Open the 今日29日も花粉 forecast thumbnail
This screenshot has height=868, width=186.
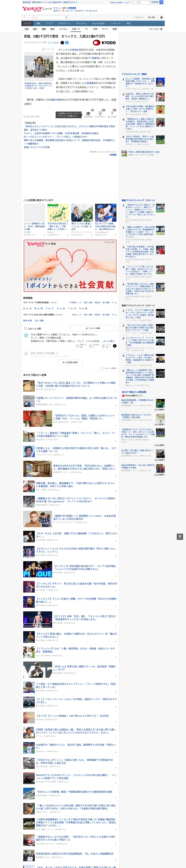pyautogui.click(x=58, y=213)
